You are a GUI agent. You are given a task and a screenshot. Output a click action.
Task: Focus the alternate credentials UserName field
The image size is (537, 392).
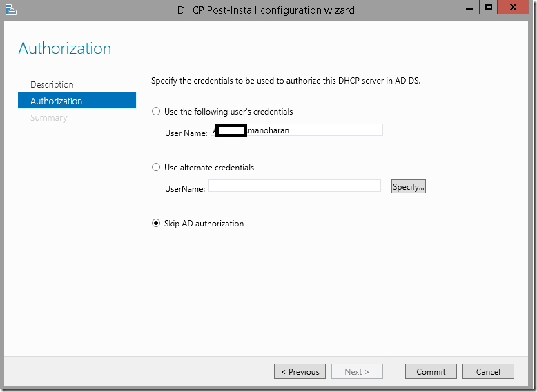295,186
